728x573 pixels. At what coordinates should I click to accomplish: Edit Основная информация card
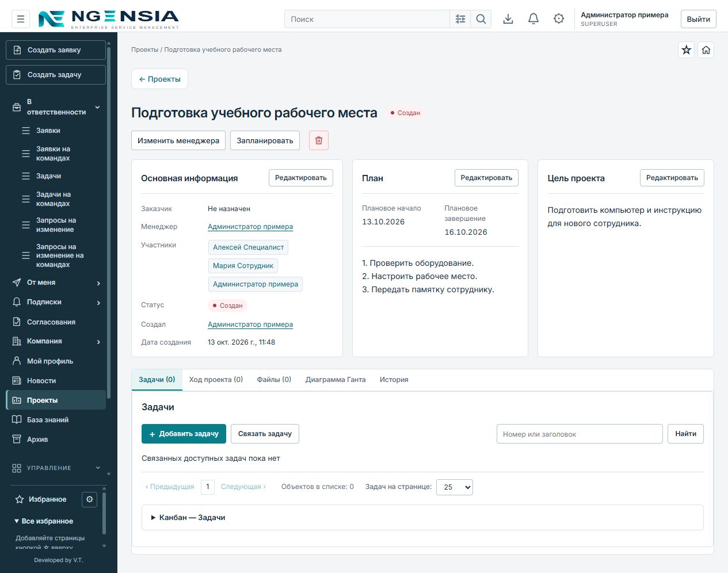(x=301, y=178)
